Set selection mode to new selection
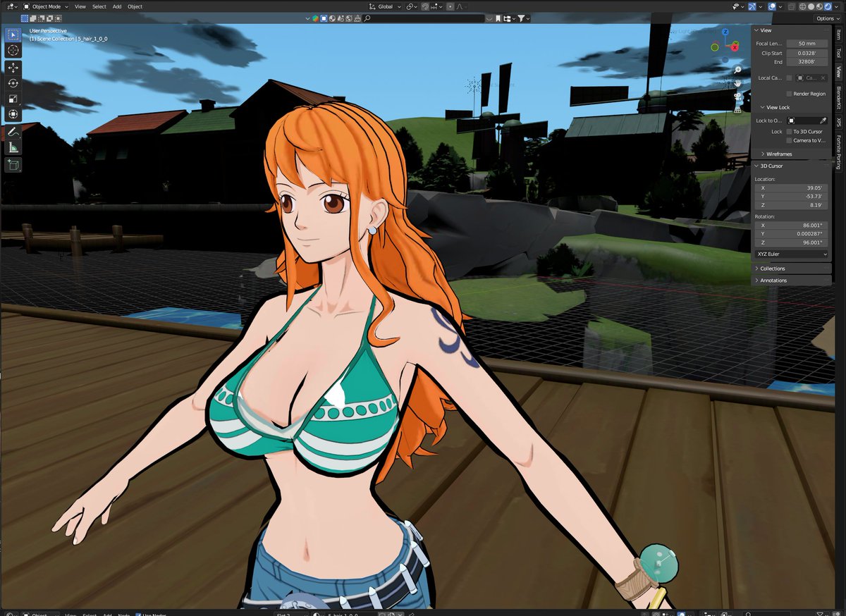This screenshot has width=846, height=616. click(x=25, y=18)
